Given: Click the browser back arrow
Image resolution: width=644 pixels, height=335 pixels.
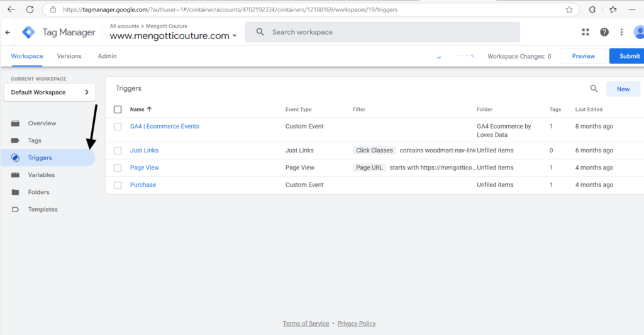Looking at the screenshot, I should 11,9.
